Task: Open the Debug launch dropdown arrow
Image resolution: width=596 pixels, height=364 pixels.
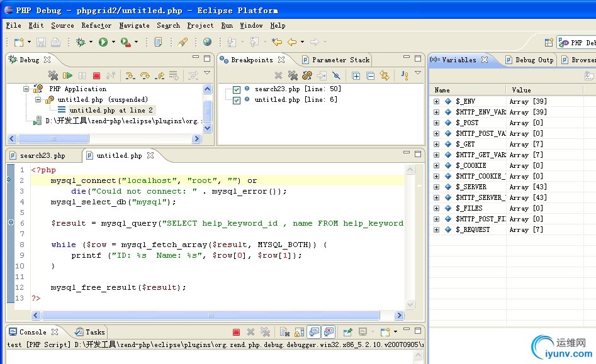Action: point(91,42)
